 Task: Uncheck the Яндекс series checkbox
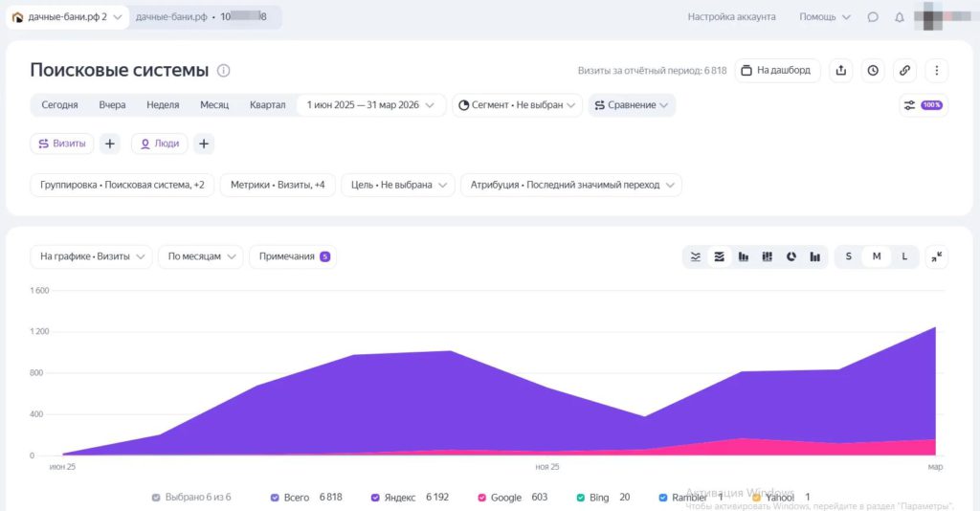375,498
